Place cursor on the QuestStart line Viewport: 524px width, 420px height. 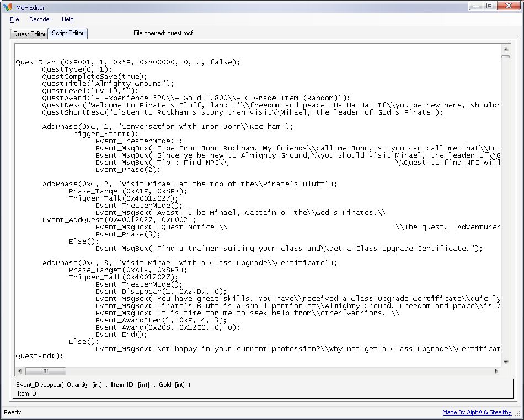127,62
